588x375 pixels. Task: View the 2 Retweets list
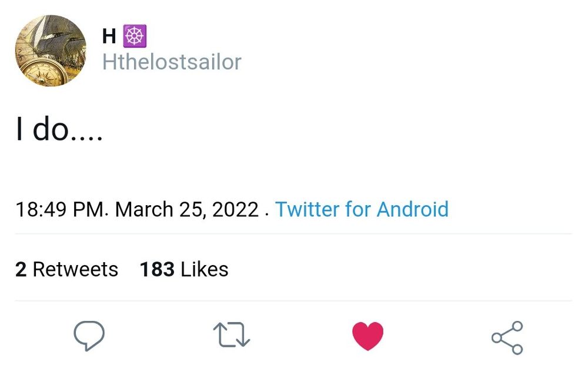click(x=66, y=269)
